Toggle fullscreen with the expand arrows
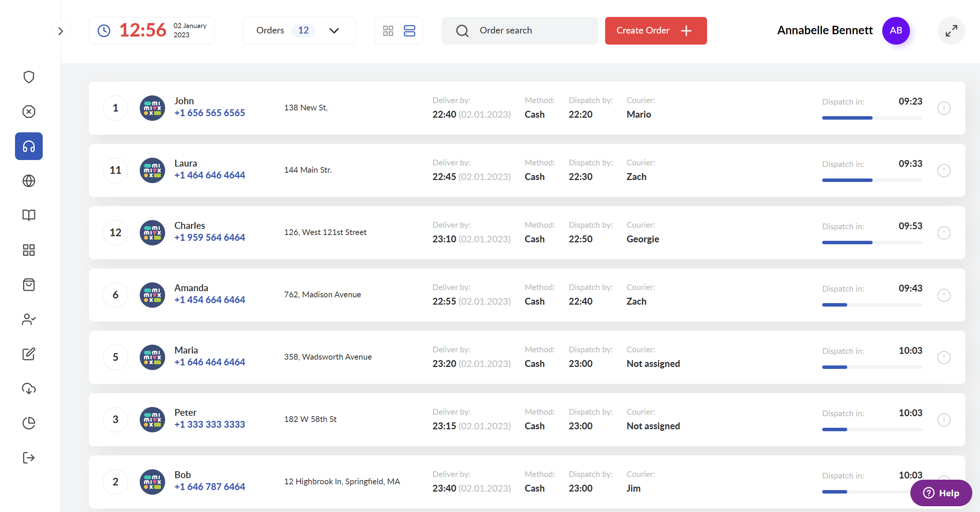 coord(952,31)
